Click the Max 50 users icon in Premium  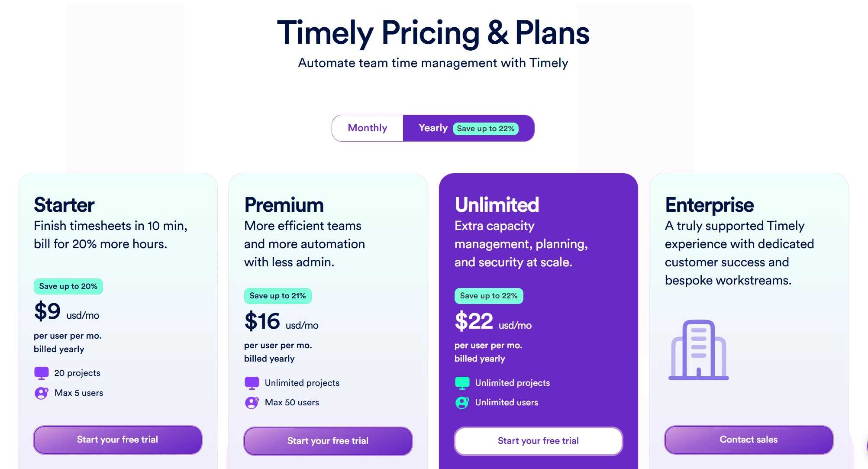252,402
